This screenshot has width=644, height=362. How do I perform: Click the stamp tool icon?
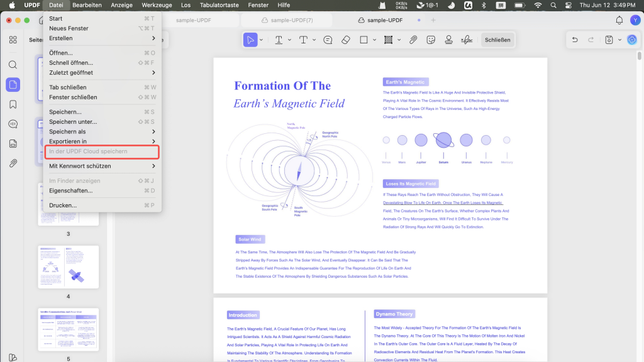click(448, 40)
